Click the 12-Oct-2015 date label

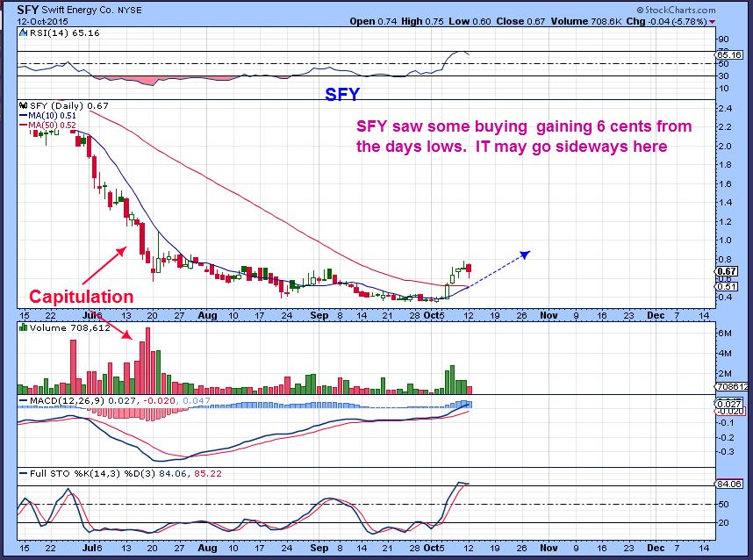tap(42, 22)
